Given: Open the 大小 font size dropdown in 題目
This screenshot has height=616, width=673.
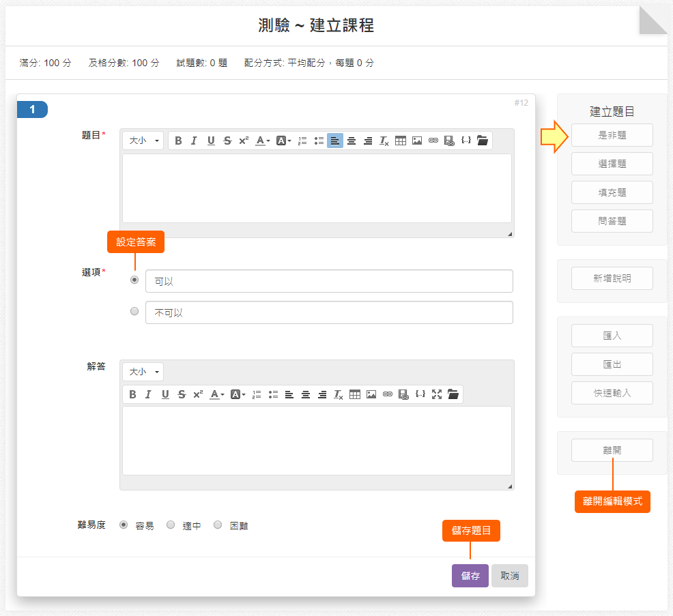Looking at the screenshot, I should tap(143, 141).
